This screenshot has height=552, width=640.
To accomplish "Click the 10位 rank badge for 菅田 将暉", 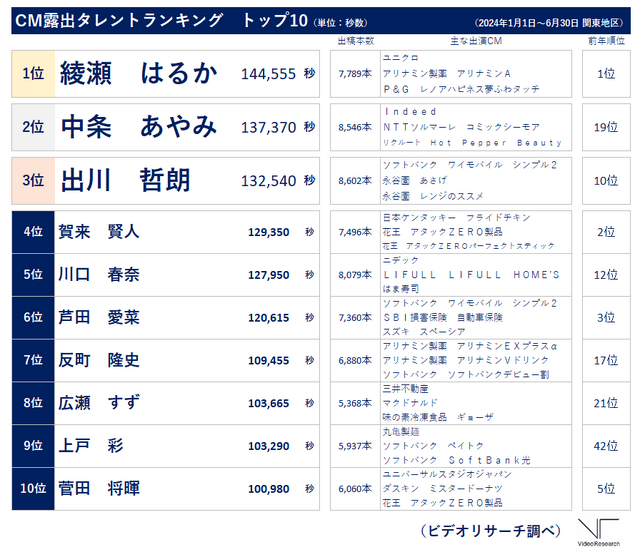I will pos(33,488).
